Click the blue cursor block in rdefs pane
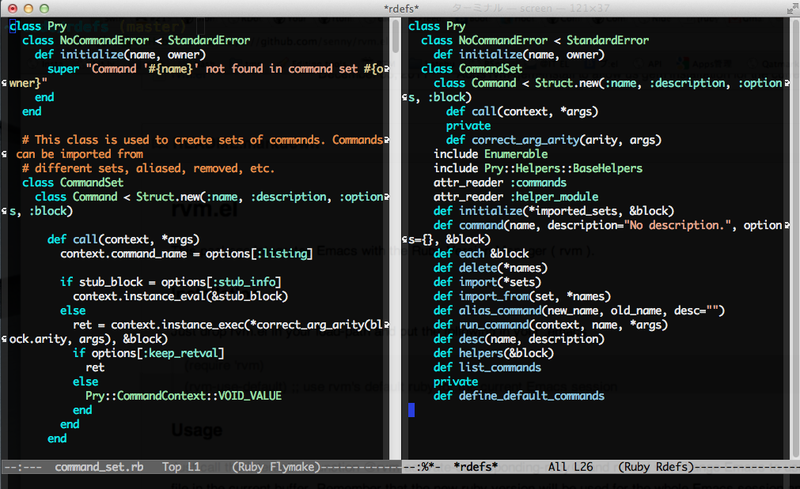The height and width of the screenshot is (489, 800). point(411,410)
